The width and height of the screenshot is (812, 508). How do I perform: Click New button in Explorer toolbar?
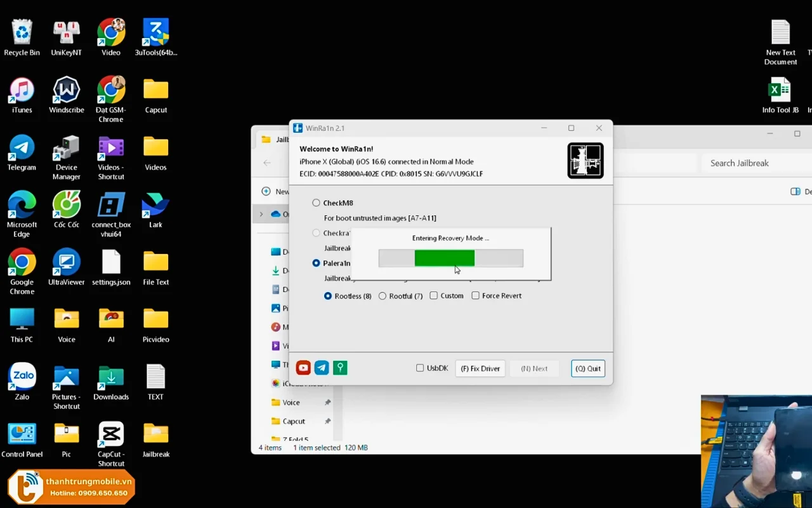[x=275, y=191]
